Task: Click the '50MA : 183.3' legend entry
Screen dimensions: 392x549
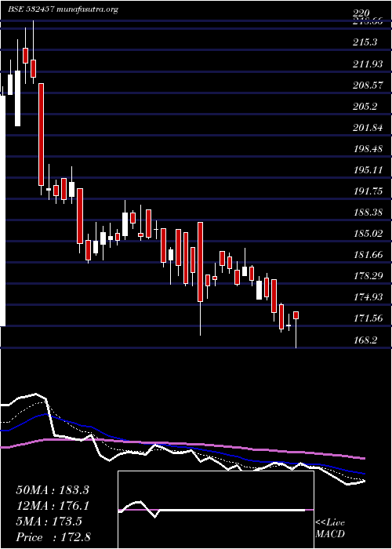Action: coord(53,490)
